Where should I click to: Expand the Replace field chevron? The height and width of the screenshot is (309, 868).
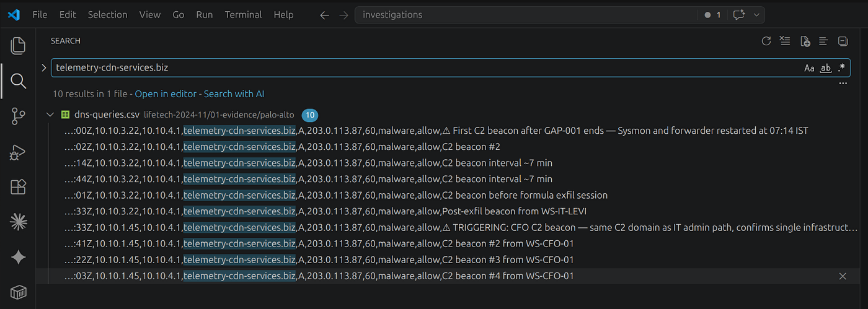(x=43, y=67)
